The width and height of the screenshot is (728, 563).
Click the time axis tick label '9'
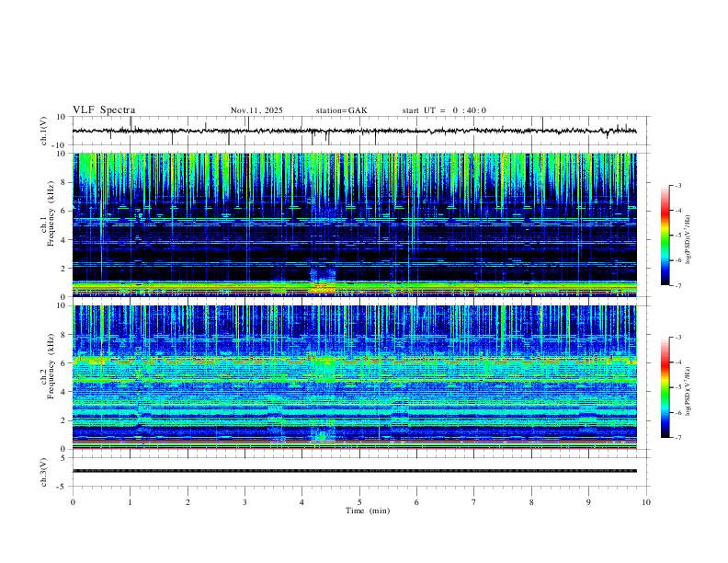pos(588,502)
